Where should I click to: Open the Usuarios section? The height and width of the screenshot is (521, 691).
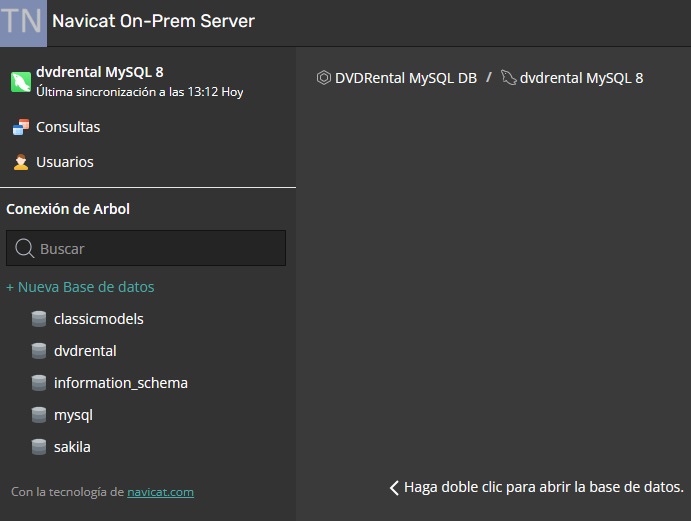pyautogui.click(x=65, y=162)
